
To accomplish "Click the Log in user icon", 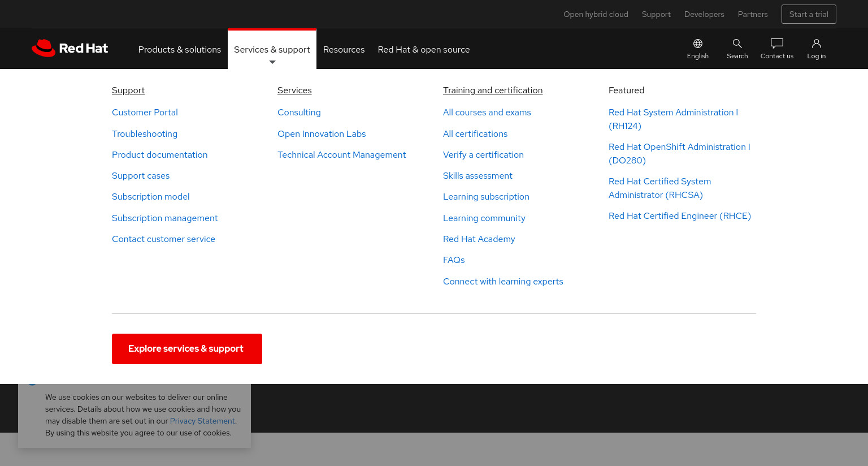I will 817,49.
